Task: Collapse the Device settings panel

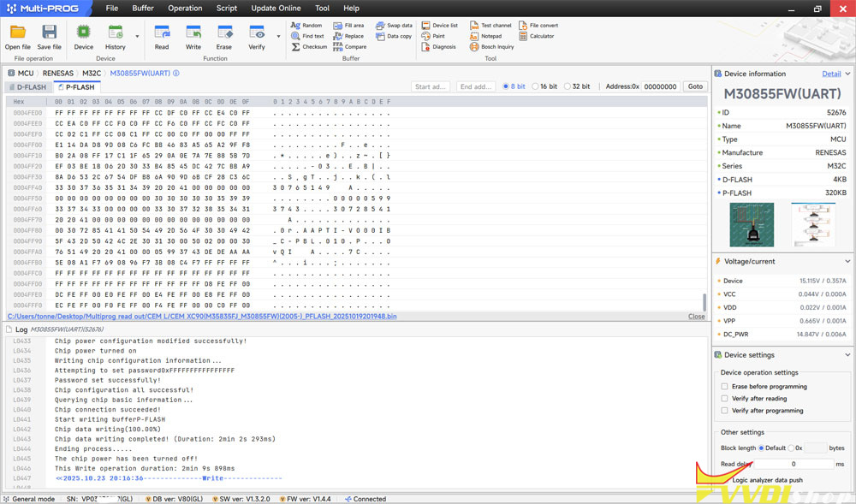Action: [x=847, y=355]
